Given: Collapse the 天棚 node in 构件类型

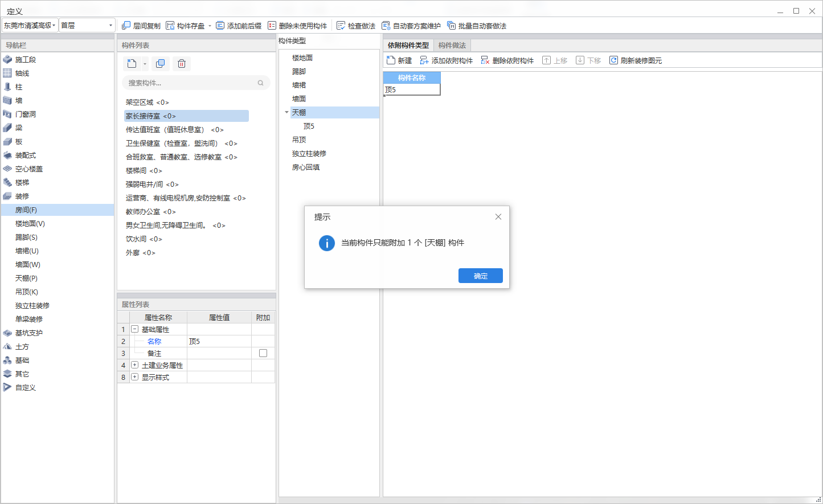Looking at the screenshot, I should (x=286, y=112).
